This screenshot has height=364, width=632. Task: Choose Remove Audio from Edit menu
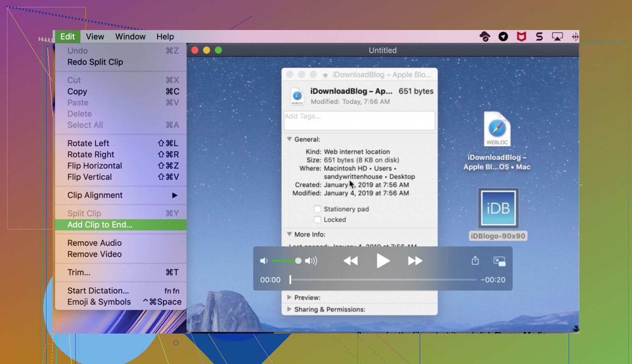pyautogui.click(x=95, y=243)
